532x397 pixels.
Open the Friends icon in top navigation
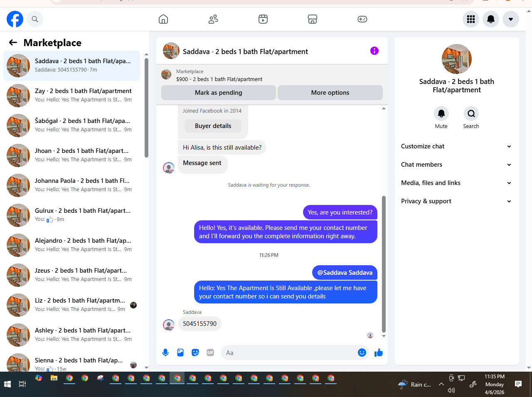coord(213,19)
